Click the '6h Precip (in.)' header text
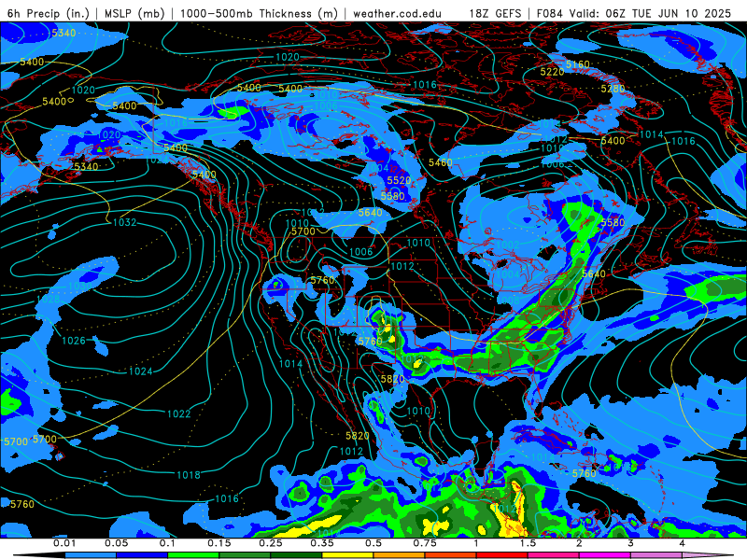Image resolution: width=747 pixels, height=560 pixels. pos(49,13)
